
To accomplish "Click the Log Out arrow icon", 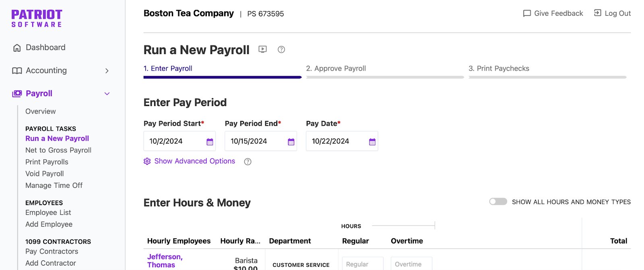I will tap(598, 13).
